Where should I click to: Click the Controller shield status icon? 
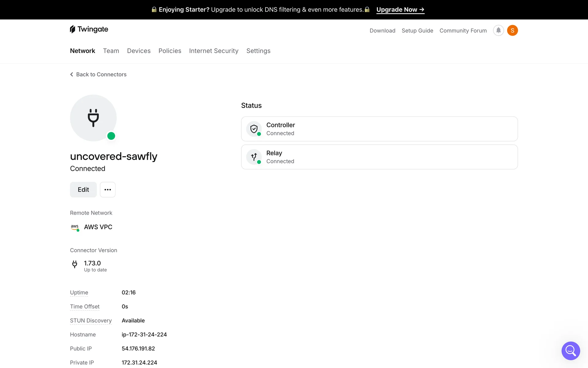click(x=254, y=129)
